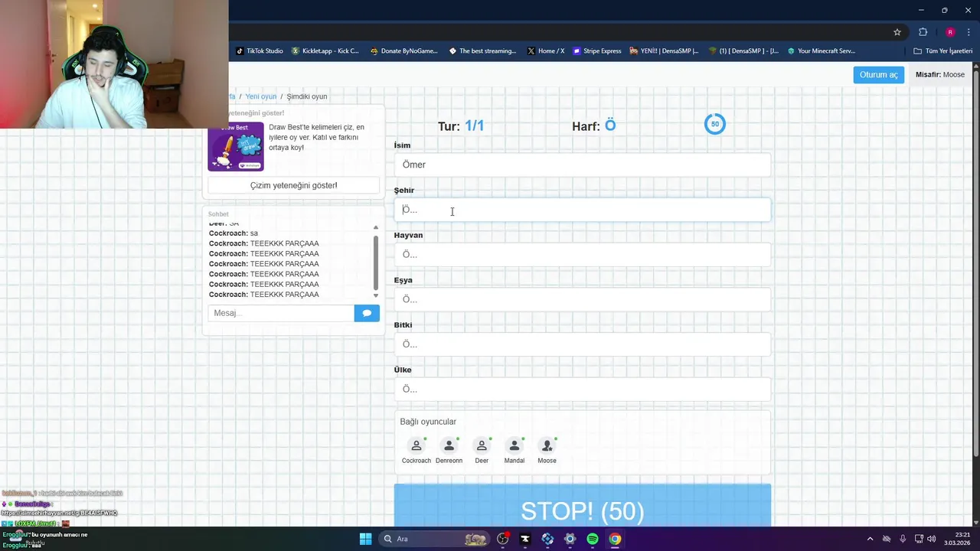
Task: Open the blue hexagon app in taskbar
Action: 547,539
